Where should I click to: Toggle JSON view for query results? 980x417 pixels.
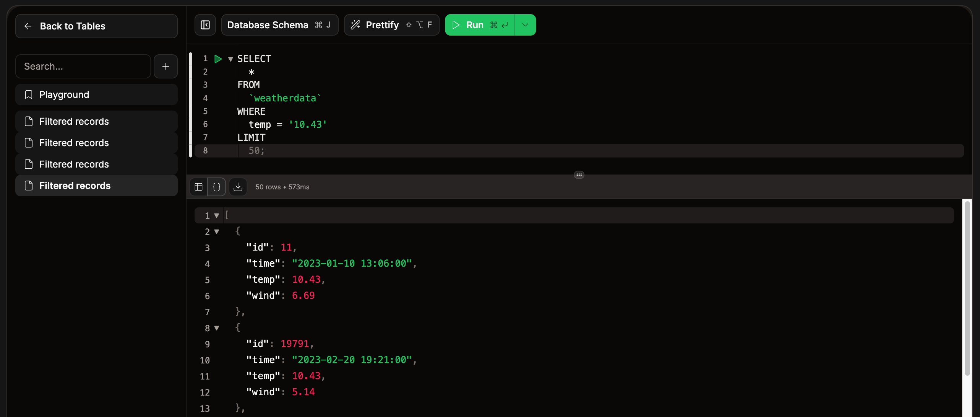(x=216, y=187)
